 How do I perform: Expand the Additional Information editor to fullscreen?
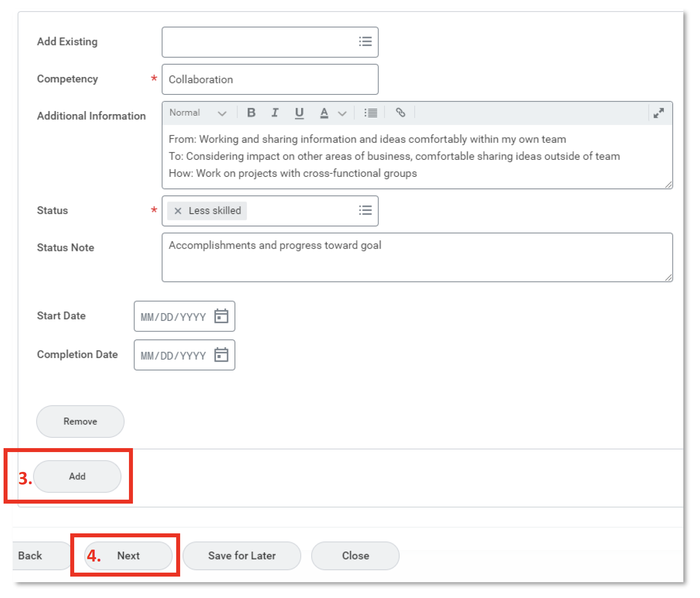point(660,113)
